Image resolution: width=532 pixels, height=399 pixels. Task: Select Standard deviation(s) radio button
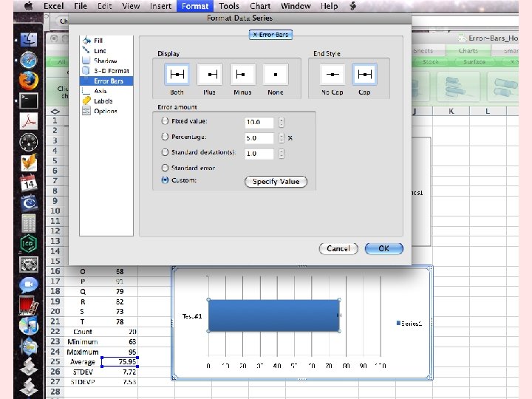[165, 152]
